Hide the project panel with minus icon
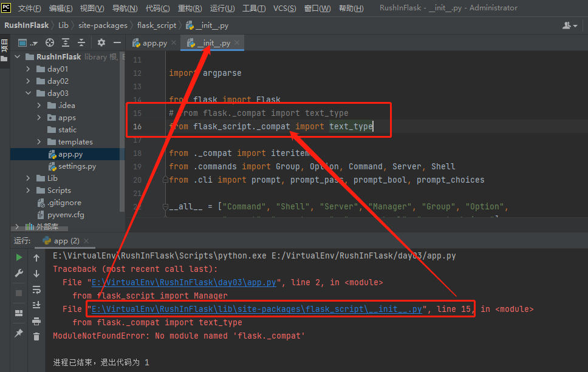This screenshot has height=372, width=588. (x=117, y=42)
